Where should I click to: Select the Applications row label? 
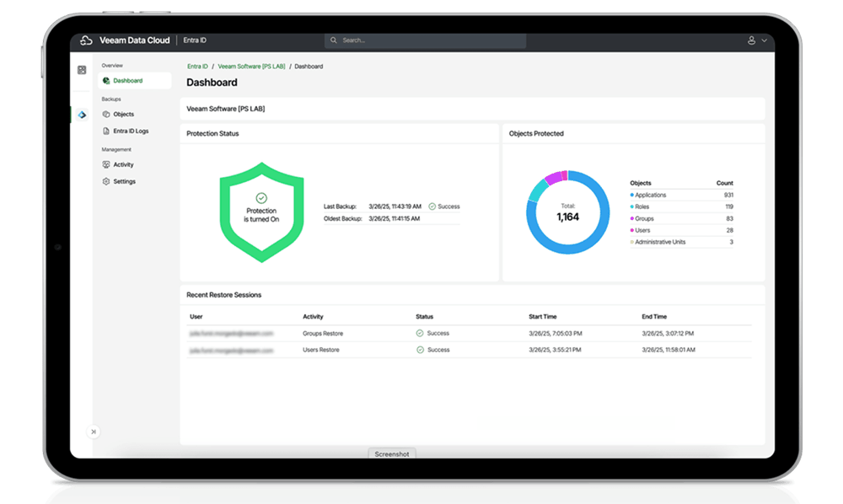[x=651, y=195]
